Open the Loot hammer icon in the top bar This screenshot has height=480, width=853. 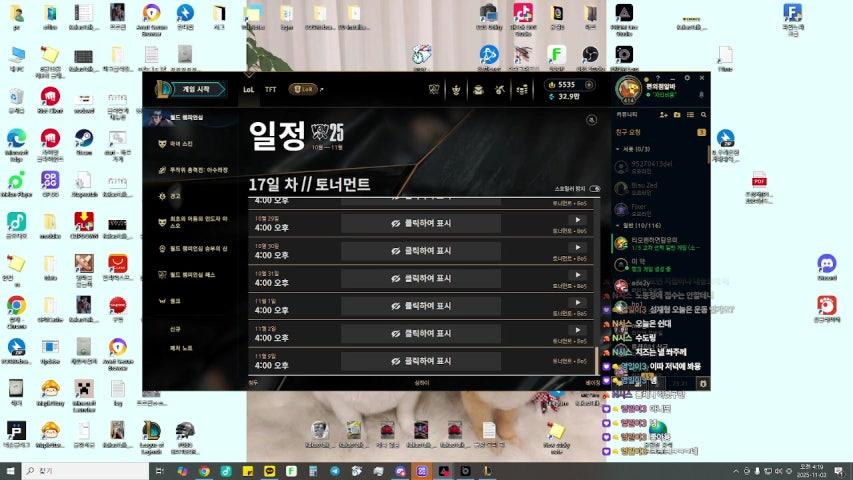tap(500, 89)
